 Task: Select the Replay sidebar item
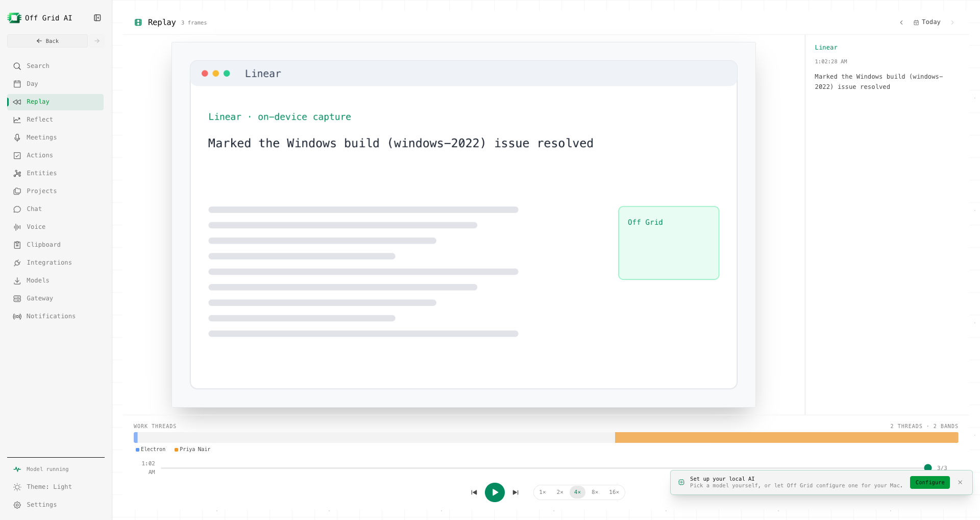(55, 102)
